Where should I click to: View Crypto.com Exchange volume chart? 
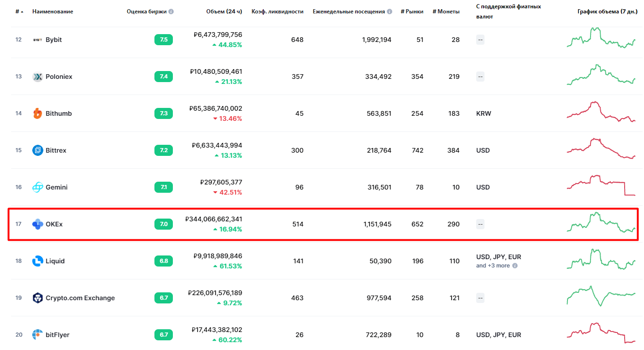601,296
